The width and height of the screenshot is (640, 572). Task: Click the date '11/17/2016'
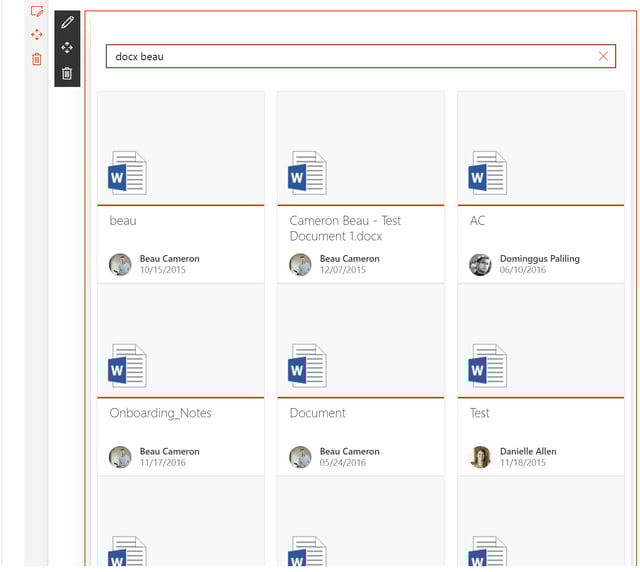[x=163, y=463]
